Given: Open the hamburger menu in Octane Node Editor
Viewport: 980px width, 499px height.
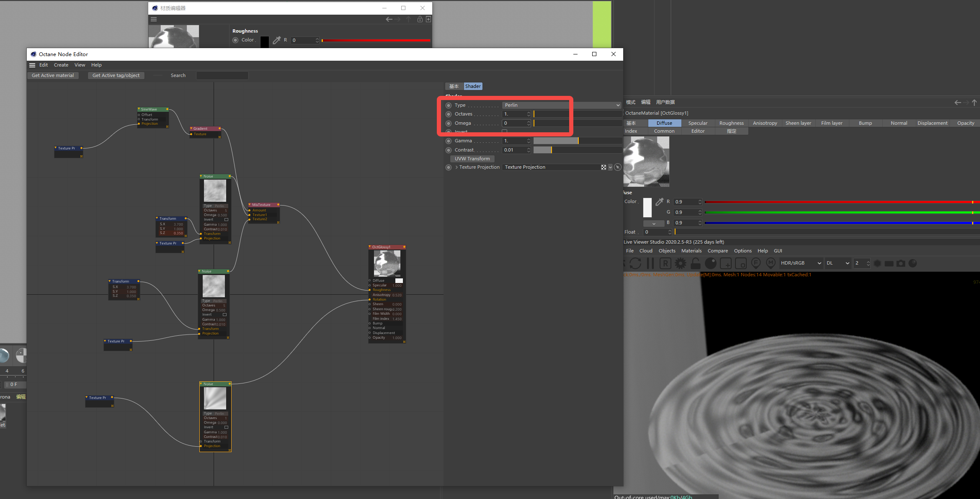Looking at the screenshot, I should [x=32, y=65].
